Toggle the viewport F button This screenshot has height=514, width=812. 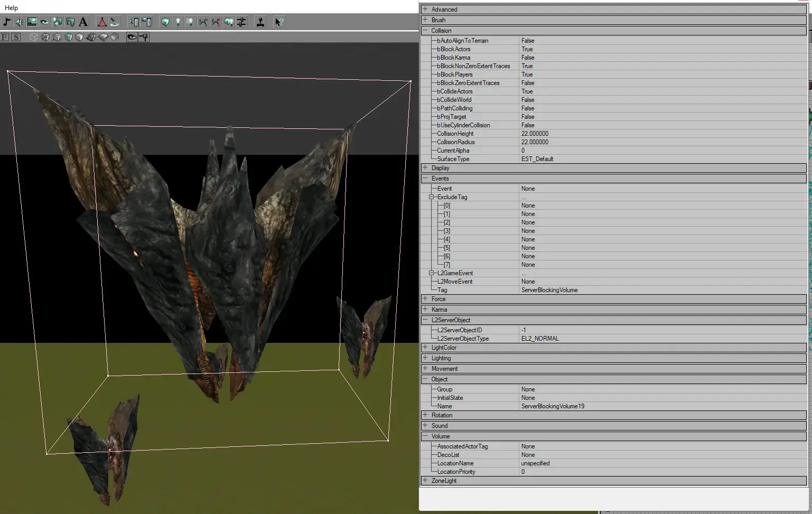pos(5,37)
